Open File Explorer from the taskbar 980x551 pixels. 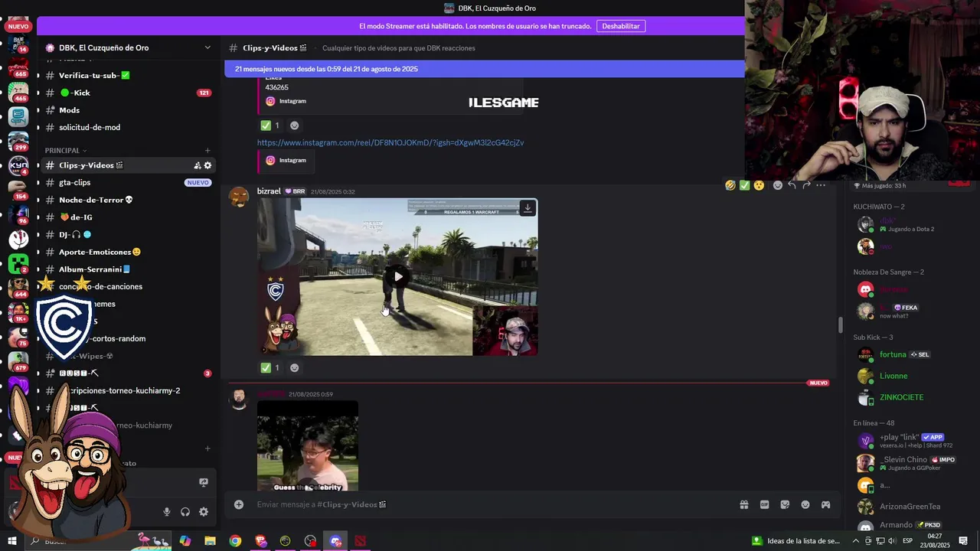(210, 541)
